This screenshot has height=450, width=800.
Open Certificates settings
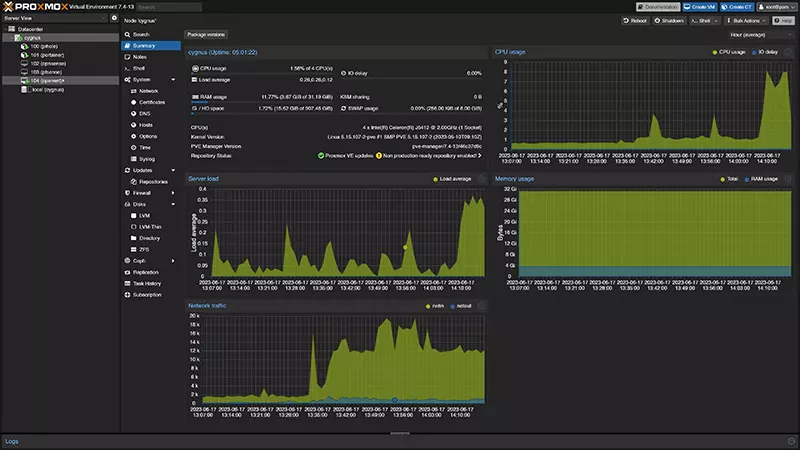click(x=151, y=102)
